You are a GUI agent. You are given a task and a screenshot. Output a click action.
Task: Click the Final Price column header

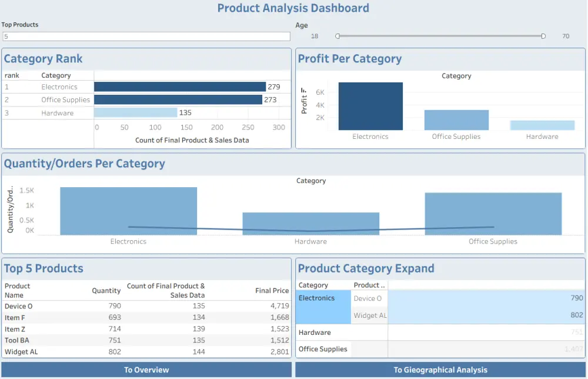273,291
